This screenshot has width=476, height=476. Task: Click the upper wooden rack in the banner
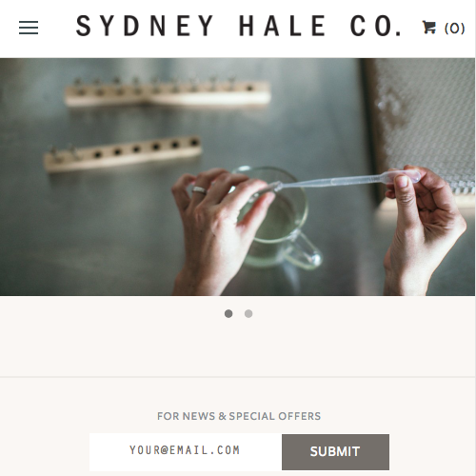point(168,92)
